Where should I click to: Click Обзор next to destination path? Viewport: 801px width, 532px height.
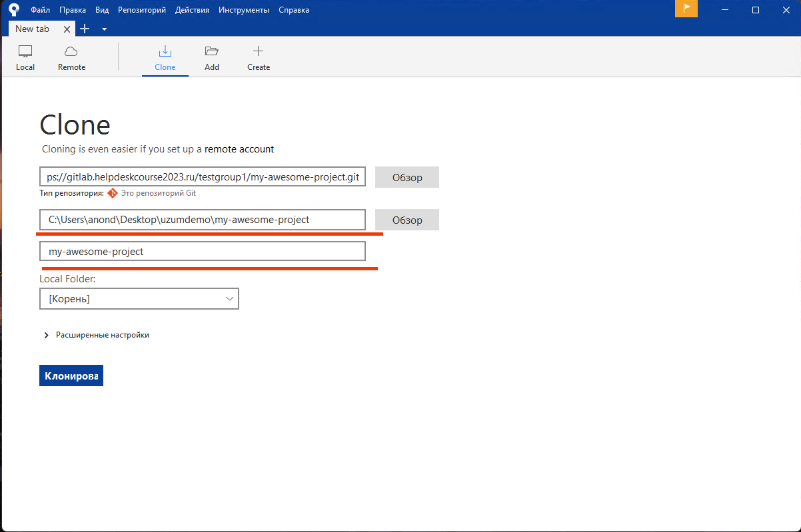(406, 220)
